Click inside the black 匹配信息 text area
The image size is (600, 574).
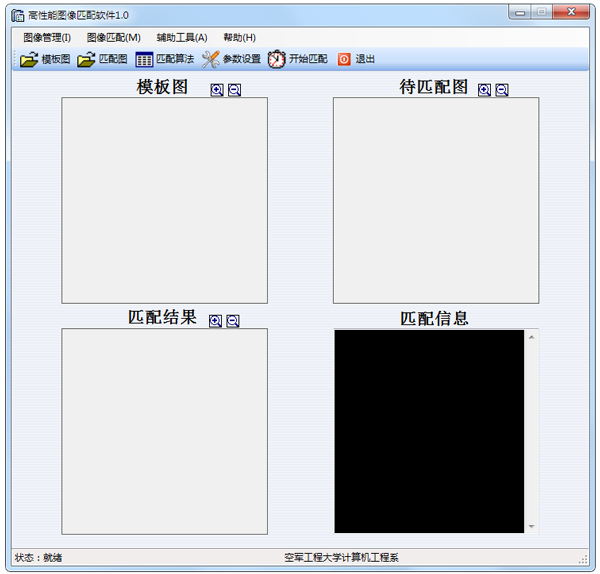(429, 431)
